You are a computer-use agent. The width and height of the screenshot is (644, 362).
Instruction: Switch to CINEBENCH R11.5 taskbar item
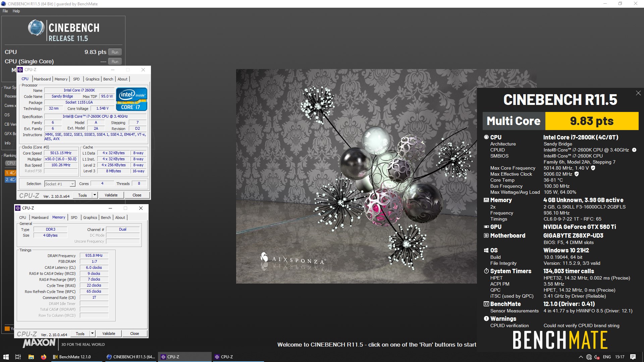tap(130, 357)
